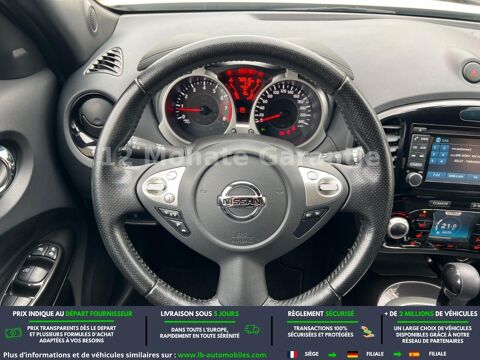Click the Nissan logo on the steering wheel

[x=241, y=201]
